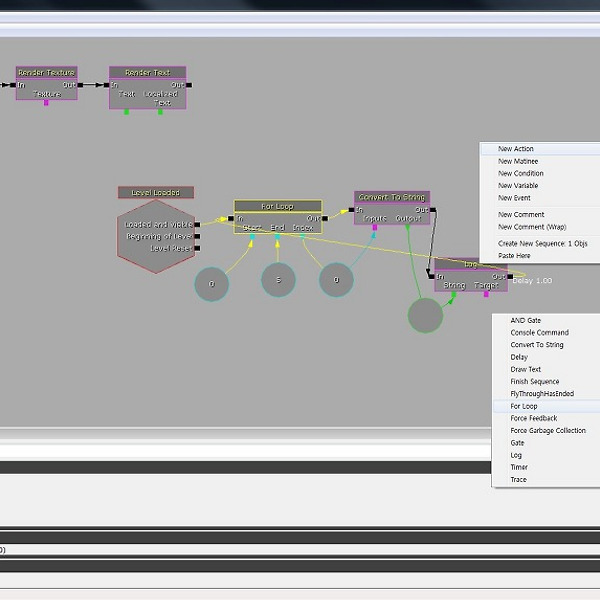Select New Variable in the context menu
This screenshot has height=600, width=600.
[519, 185]
